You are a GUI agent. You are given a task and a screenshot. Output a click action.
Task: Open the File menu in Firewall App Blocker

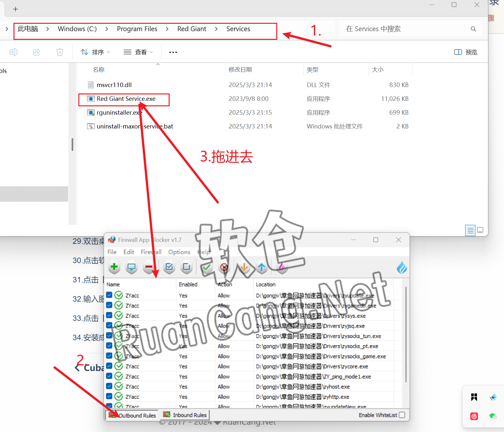pyautogui.click(x=112, y=252)
